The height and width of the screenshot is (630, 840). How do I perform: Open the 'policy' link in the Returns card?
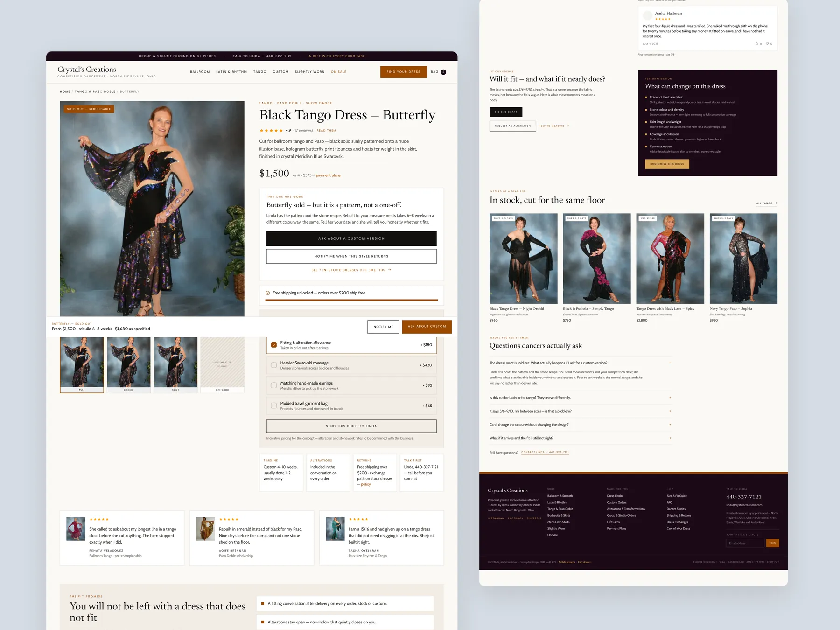(x=365, y=484)
